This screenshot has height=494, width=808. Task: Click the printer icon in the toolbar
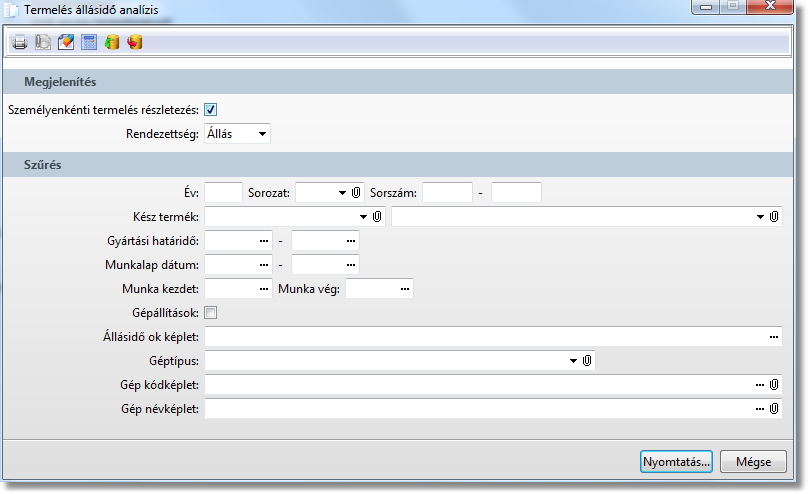click(20, 42)
